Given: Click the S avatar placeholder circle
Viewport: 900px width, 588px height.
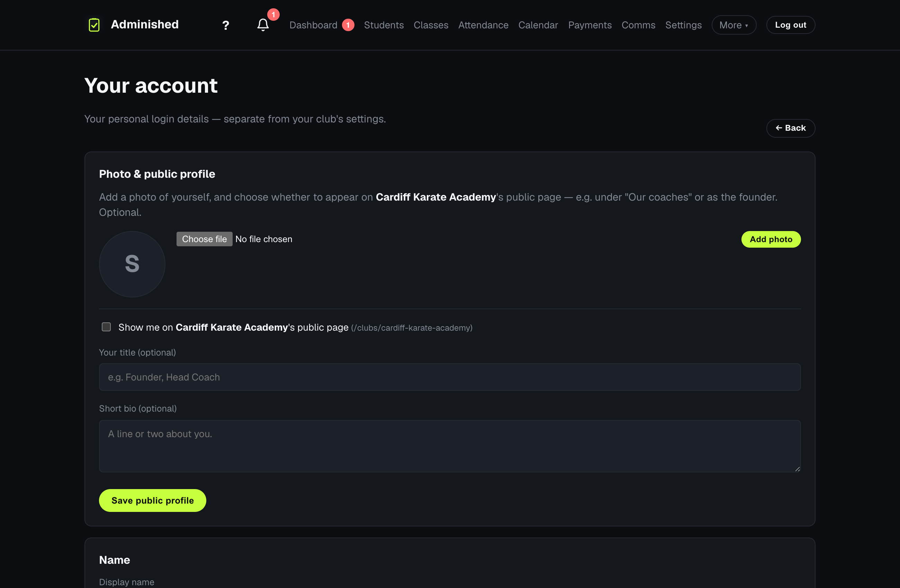Looking at the screenshot, I should pos(132,264).
